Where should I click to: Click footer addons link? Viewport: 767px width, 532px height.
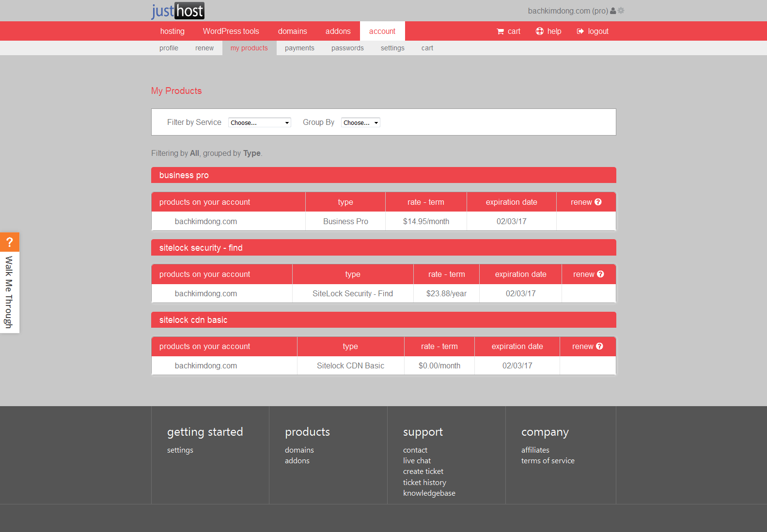point(297,460)
